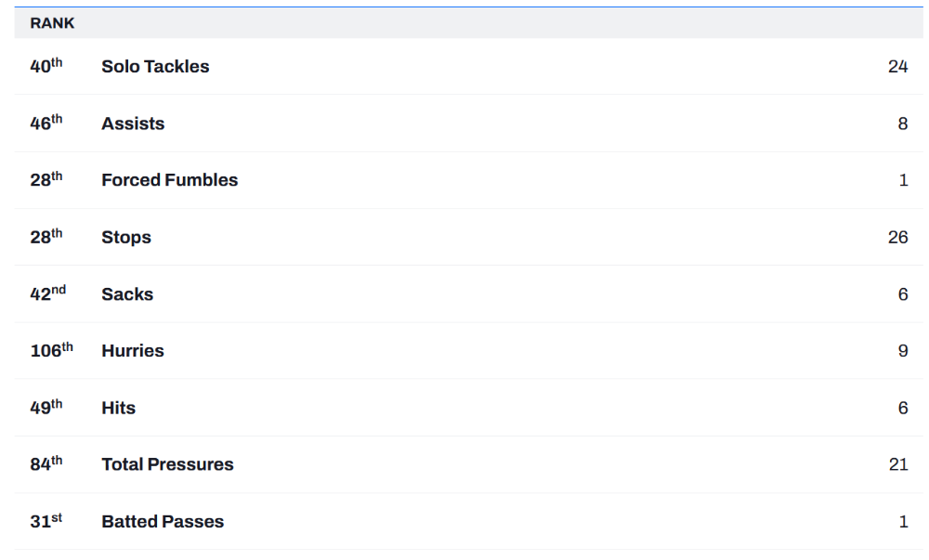Click the 84th rank for Total Pressures

tap(46, 462)
